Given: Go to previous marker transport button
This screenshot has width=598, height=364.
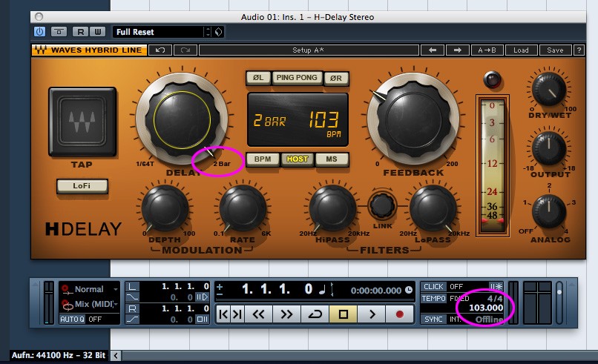Looking at the screenshot, I should (x=223, y=314).
